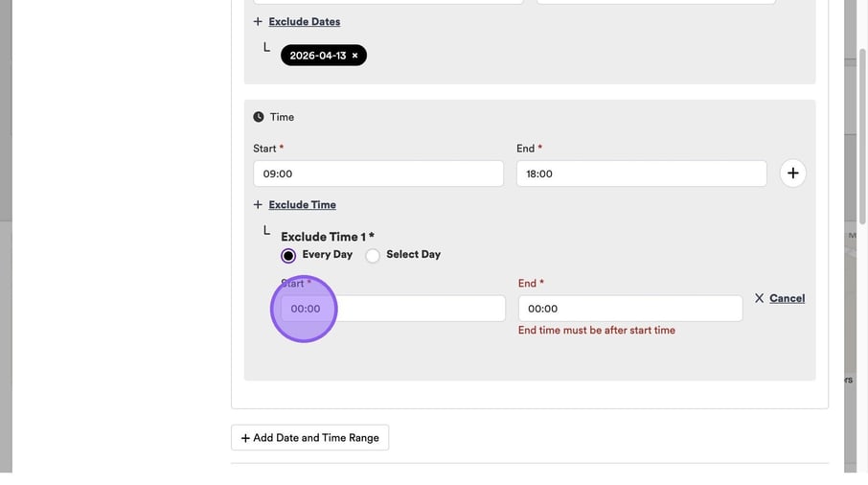Click the Exclude Time 1 End field
The height and width of the screenshot is (485, 868).
point(629,309)
